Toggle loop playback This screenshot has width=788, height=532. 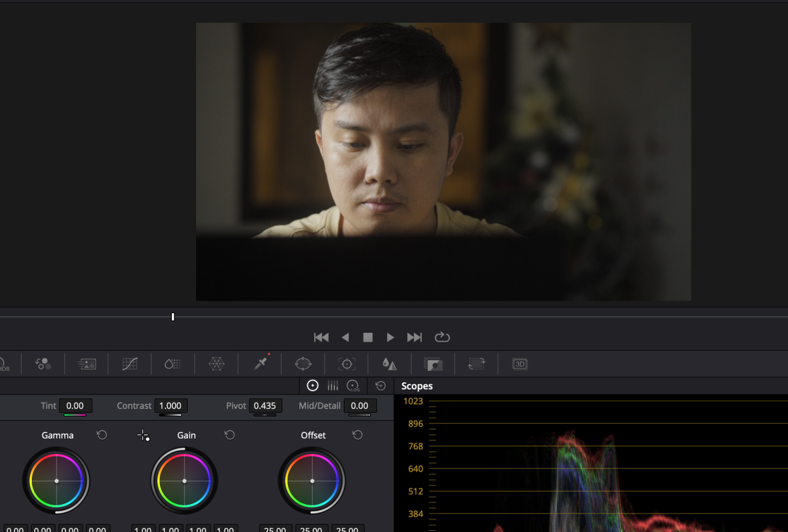442,337
